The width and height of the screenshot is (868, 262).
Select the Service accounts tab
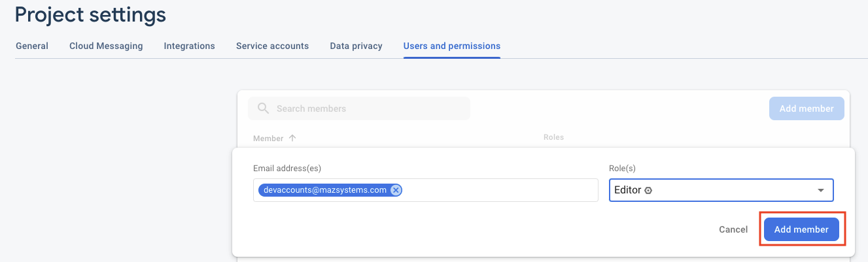272,46
